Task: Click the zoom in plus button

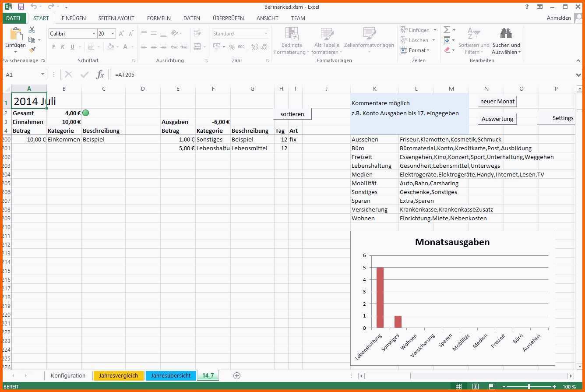Action: coord(554,386)
